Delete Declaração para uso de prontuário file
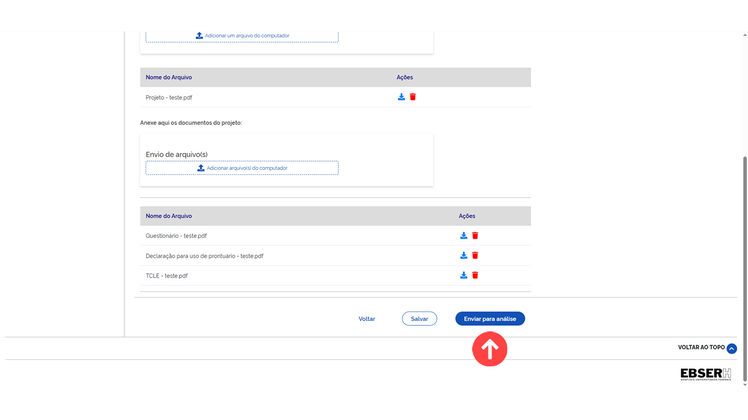 pyautogui.click(x=475, y=256)
